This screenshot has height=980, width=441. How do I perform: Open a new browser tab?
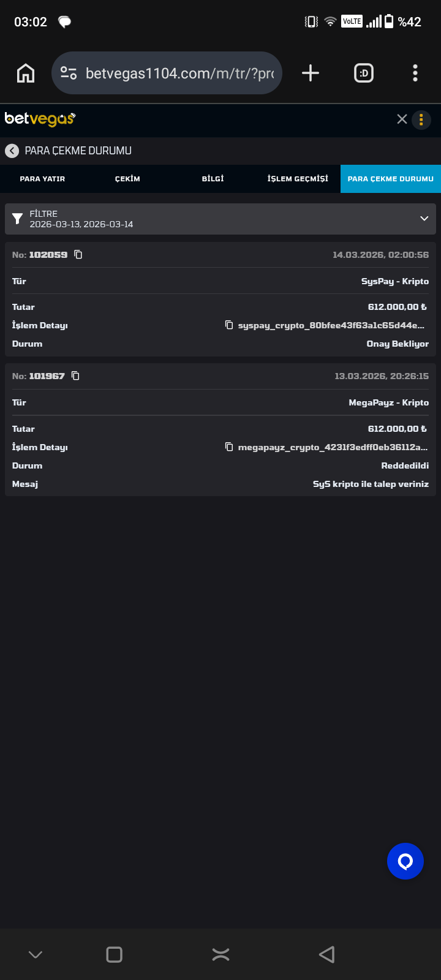coord(311,73)
